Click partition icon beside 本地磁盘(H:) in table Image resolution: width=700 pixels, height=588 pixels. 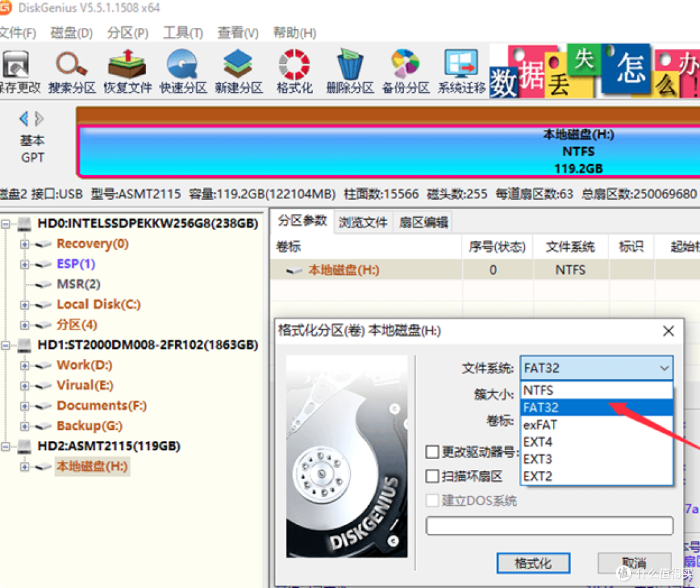(x=294, y=270)
